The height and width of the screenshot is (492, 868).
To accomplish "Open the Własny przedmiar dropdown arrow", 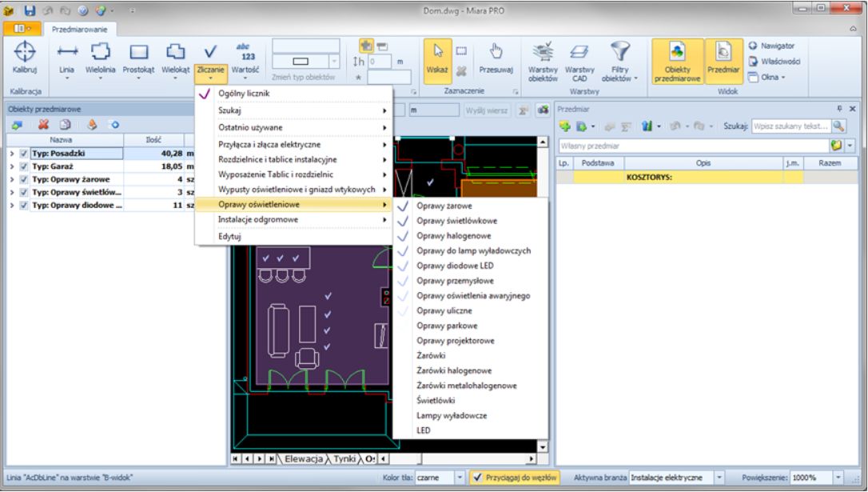I will point(850,146).
